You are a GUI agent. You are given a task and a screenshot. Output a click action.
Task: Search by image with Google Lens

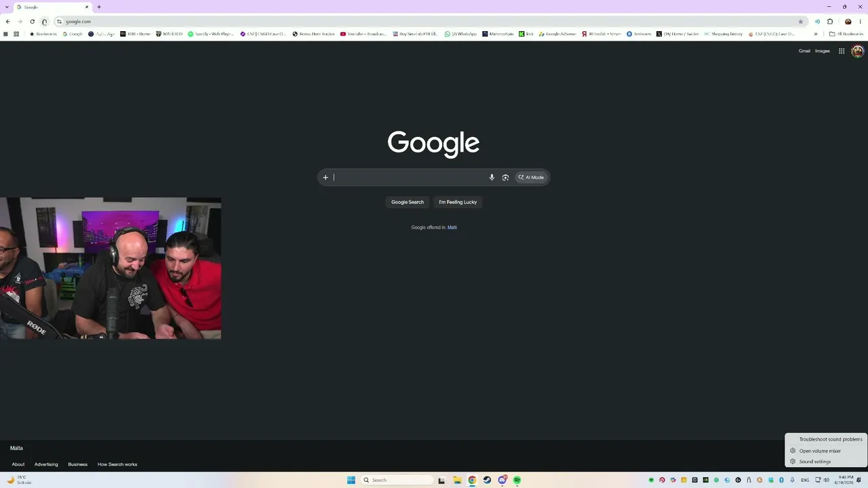(505, 178)
